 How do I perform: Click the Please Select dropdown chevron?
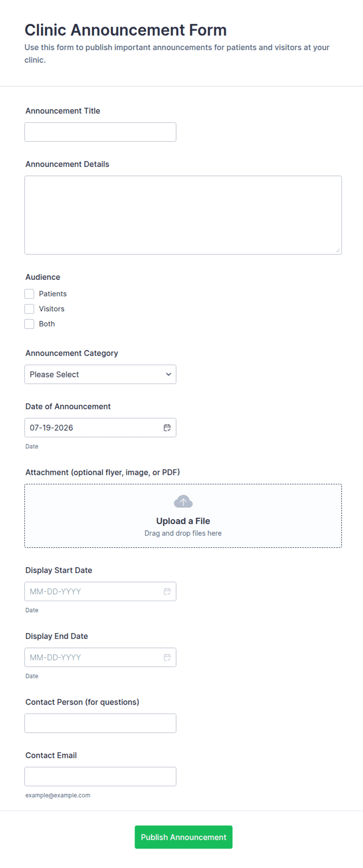[x=169, y=374]
